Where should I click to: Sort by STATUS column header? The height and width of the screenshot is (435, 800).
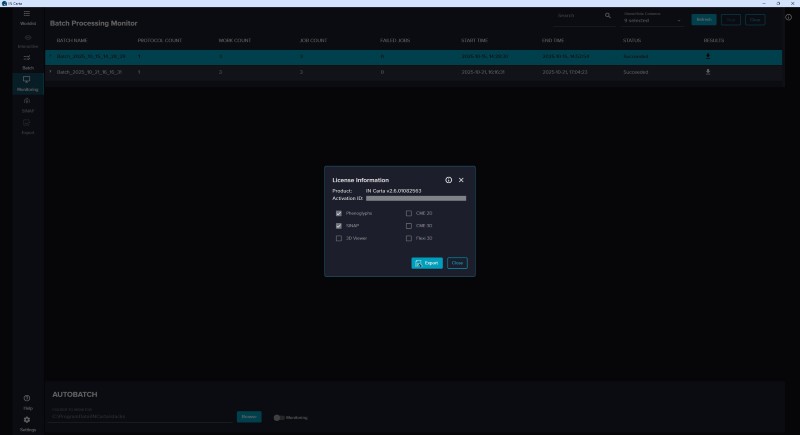click(632, 40)
